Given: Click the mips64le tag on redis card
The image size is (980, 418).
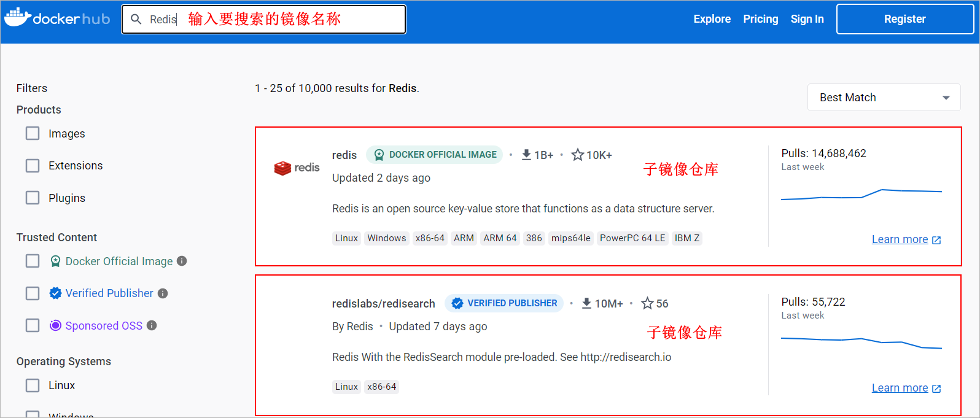Looking at the screenshot, I should click(570, 238).
